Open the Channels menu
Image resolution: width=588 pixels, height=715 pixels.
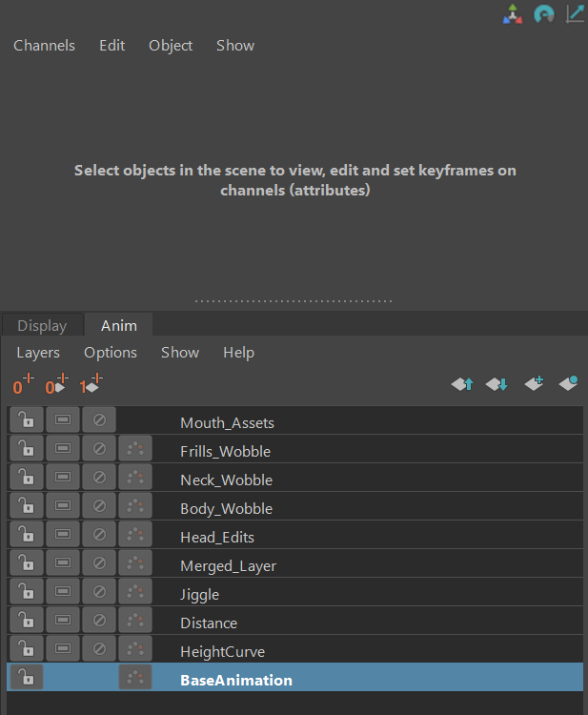click(44, 46)
